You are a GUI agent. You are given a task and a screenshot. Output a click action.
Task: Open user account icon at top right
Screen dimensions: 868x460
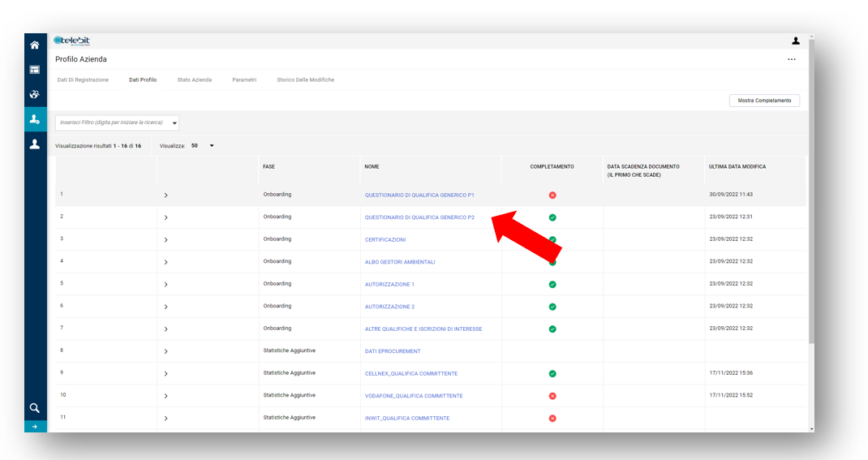(x=796, y=41)
